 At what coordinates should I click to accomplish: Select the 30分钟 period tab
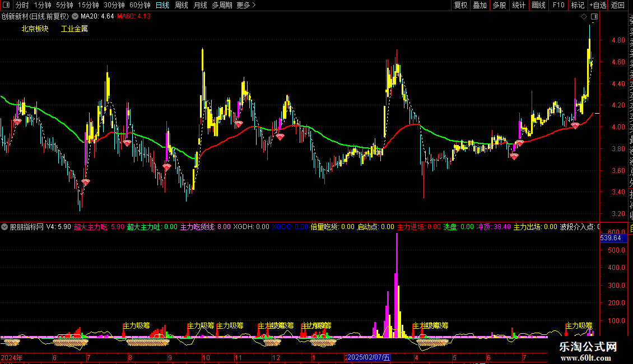coord(114,5)
